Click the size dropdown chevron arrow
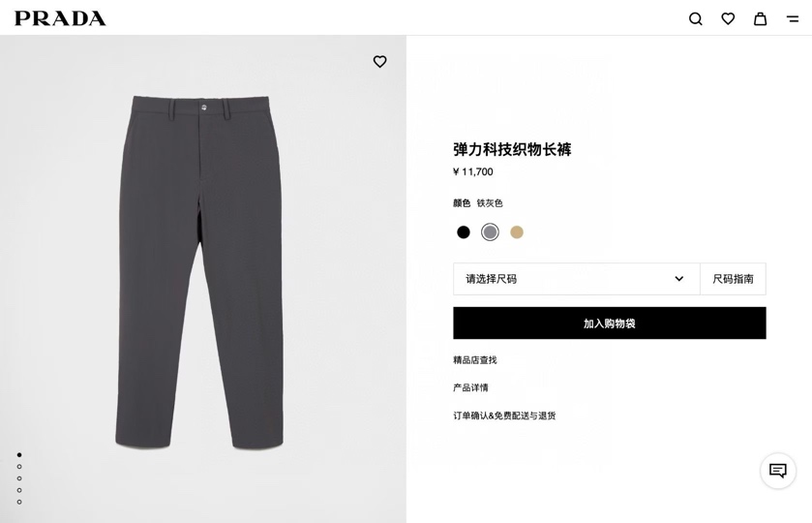This screenshot has width=812, height=523. coord(678,279)
